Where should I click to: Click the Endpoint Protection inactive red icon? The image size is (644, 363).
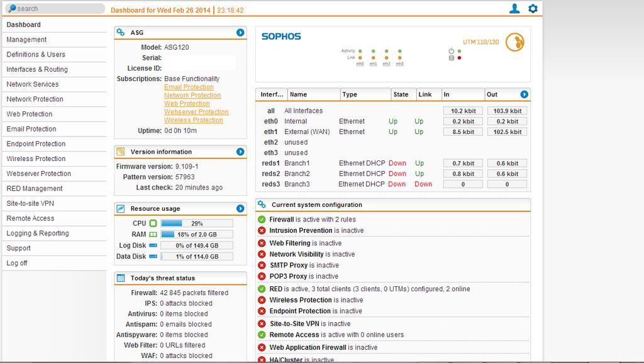262,311
